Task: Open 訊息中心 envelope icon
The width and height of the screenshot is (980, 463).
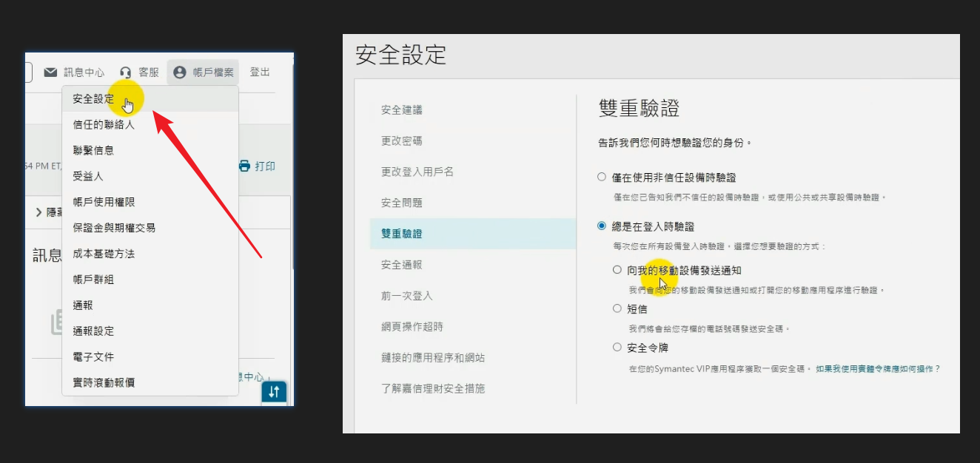Action: pyautogui.click(x=50, y=72)
